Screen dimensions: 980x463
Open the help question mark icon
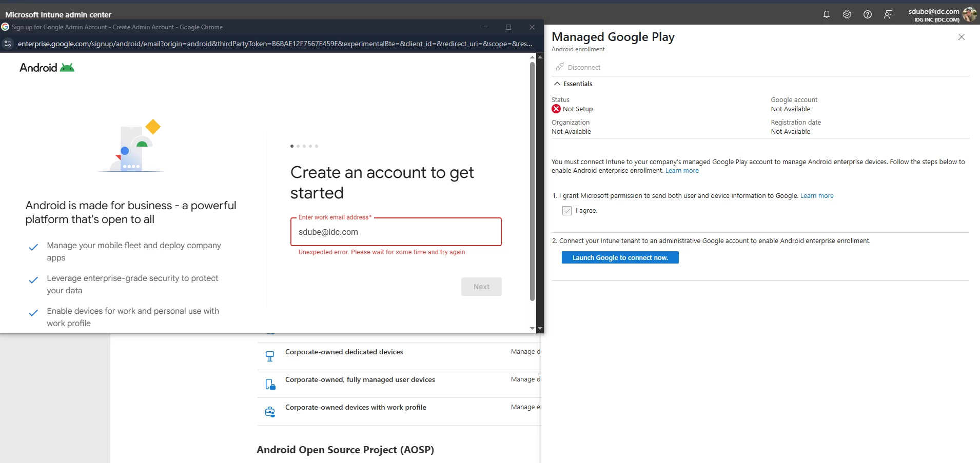(868, 14)
